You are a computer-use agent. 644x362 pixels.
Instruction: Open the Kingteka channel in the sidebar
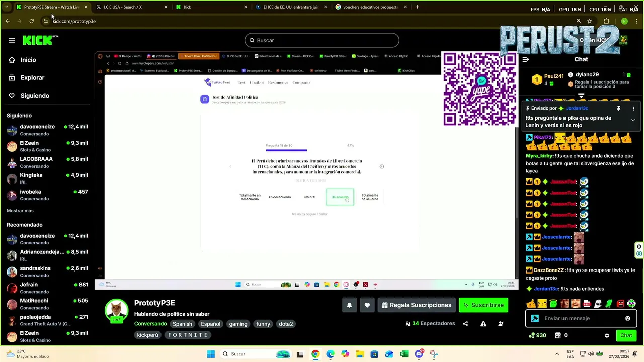click(48, 178)
